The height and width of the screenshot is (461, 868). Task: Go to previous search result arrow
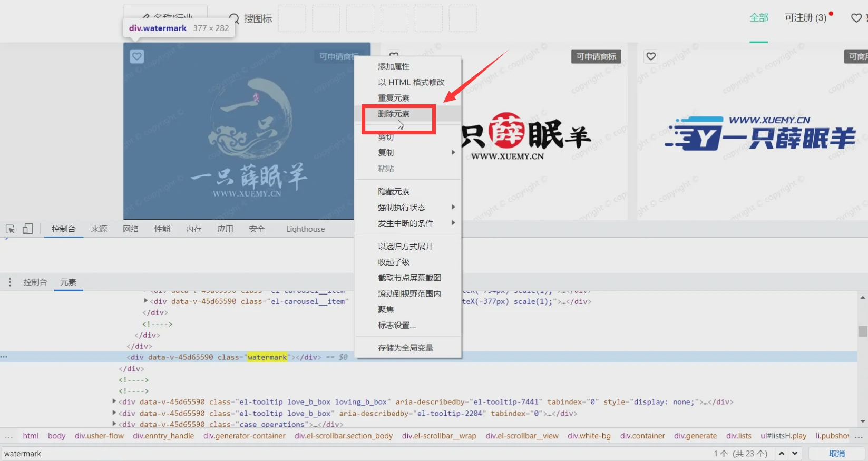[x=782, y=453]
